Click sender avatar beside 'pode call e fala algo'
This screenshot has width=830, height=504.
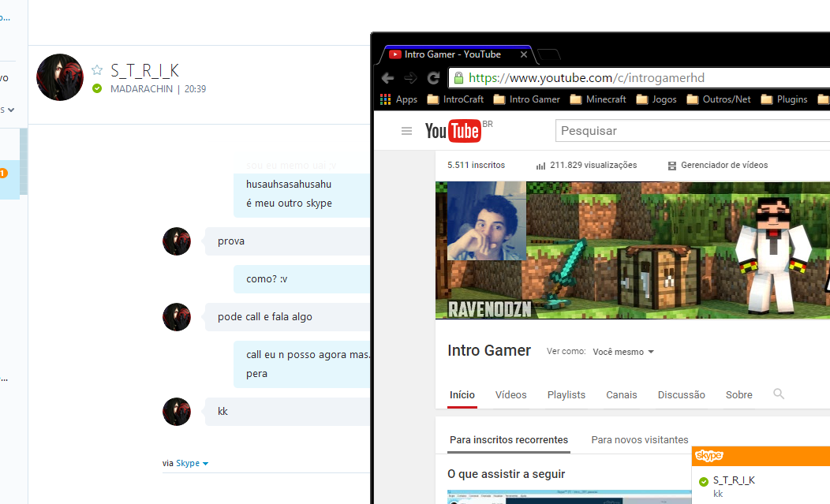pyautogui.click(x=177, y=317)
